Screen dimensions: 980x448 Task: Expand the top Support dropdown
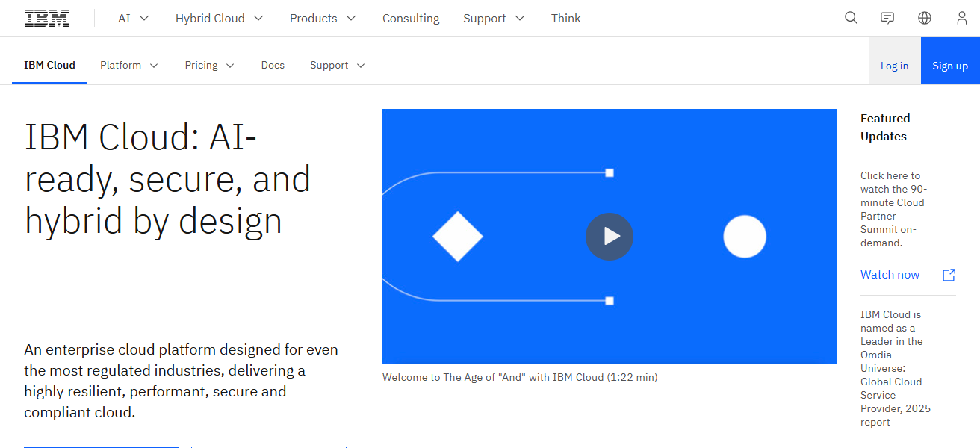click(x=494, y=18)
